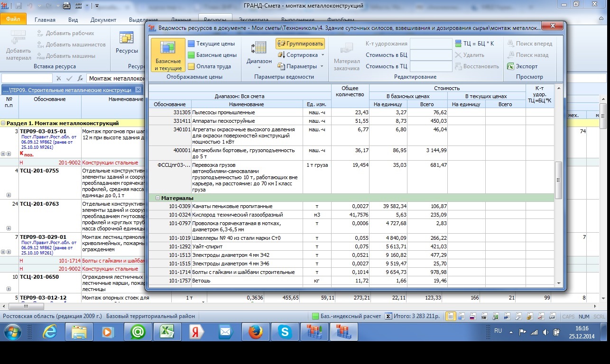Viewport: 610px width, 364px height.
Task: Collapse the Материалы group
Action: point(158,198)
